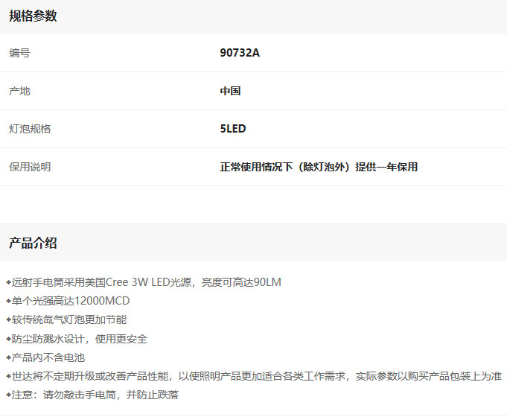The height and width of the screenshot is (420, 507).
Task: Click the Cree 3W LED光源 description line
Action: [146, 282]
